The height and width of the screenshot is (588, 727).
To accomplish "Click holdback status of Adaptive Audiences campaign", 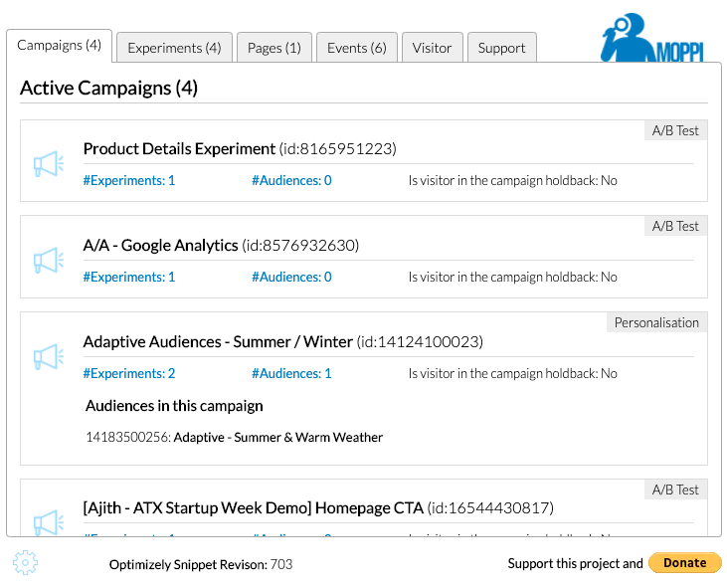I will tap(513, 373).
